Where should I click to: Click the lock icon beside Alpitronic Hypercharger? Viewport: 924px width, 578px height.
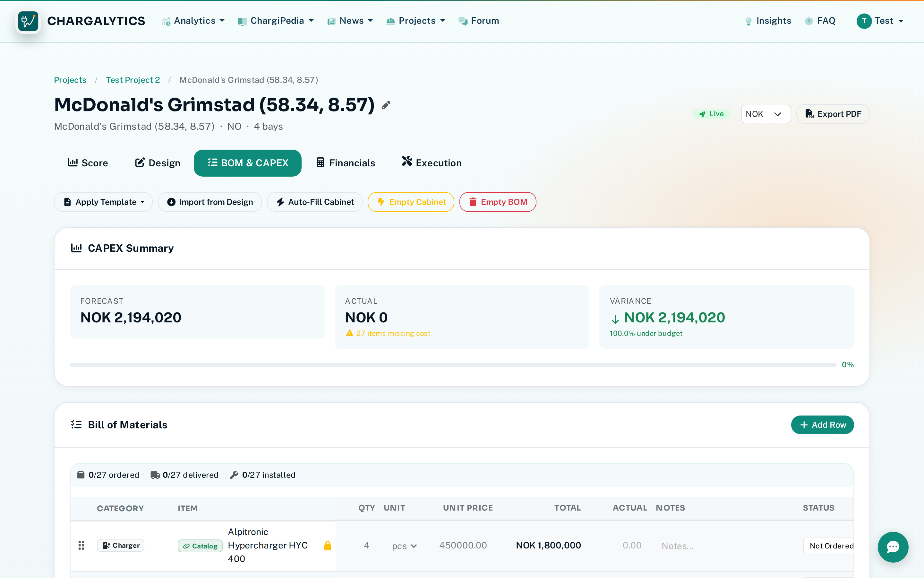[x=328, y=546]
